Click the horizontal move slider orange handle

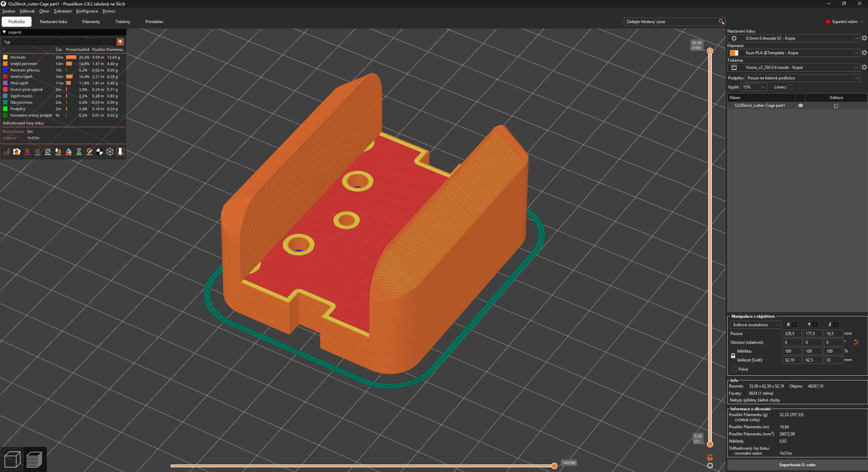[x=554, y=466]
